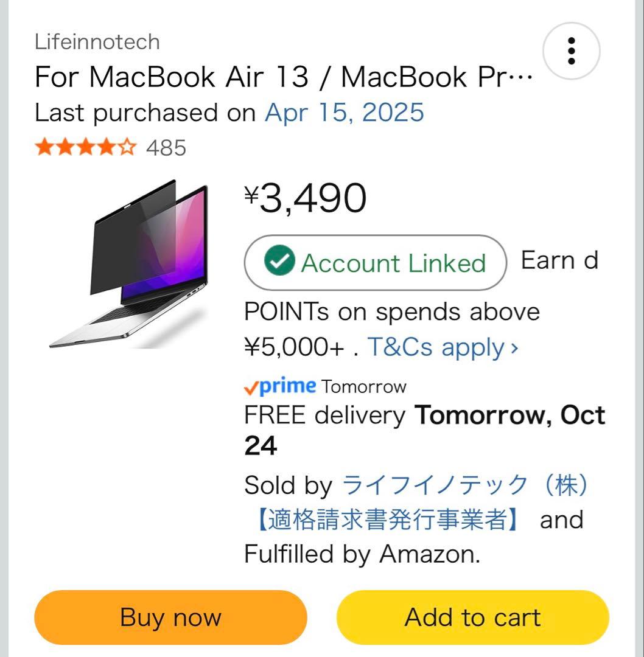The height and width of the screenshot is (657, 644).
Task: Tap the privacy filter product thumbnail
Action: point(131,262)
